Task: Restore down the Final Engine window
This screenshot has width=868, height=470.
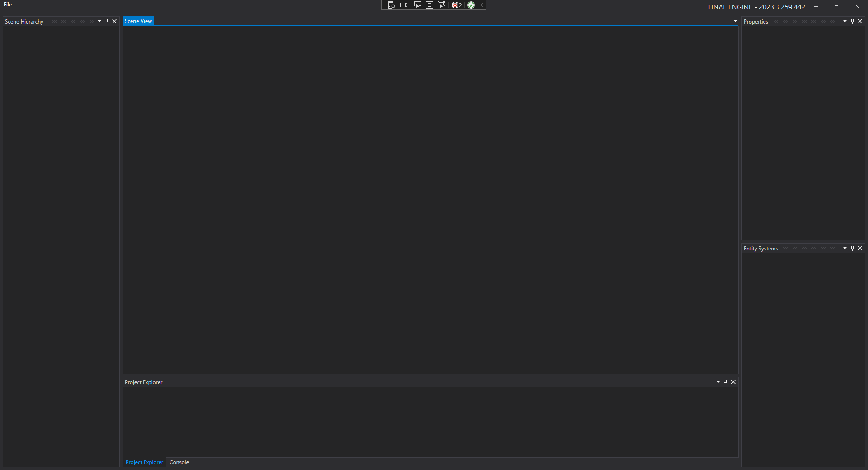Action: tap(837, 7)
